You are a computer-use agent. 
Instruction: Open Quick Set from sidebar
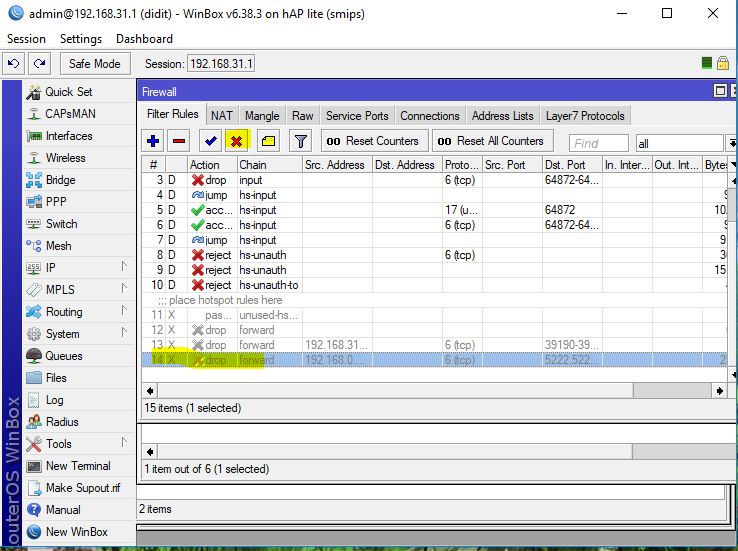point(69,92)
